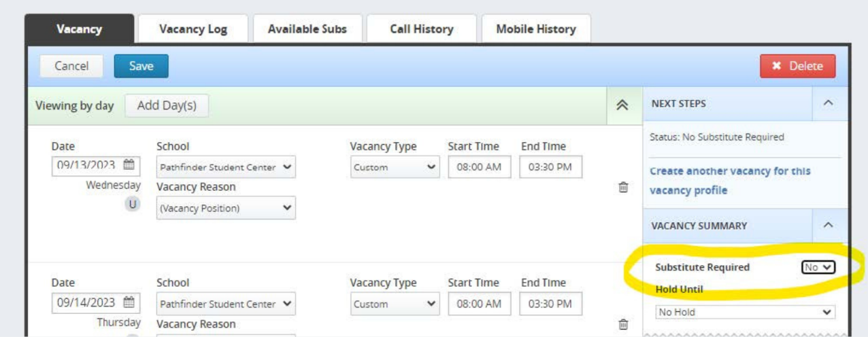Open Vacancy Type dropdown for Wednesday
This screenshot has height=337, width=868.
pyautogui.click(x=394, y=167)
